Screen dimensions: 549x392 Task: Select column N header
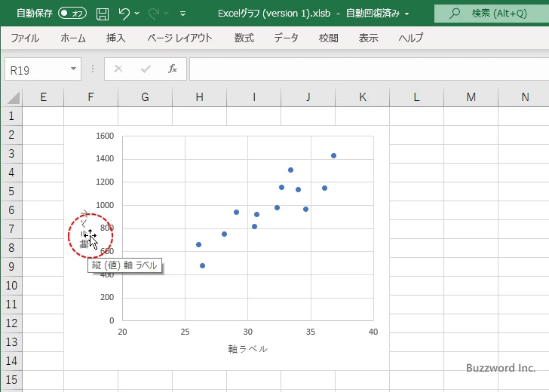click(x=524, y=97)
